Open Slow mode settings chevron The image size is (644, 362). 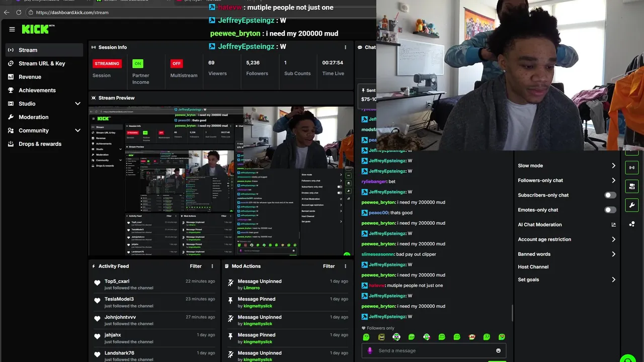point(613,165)
